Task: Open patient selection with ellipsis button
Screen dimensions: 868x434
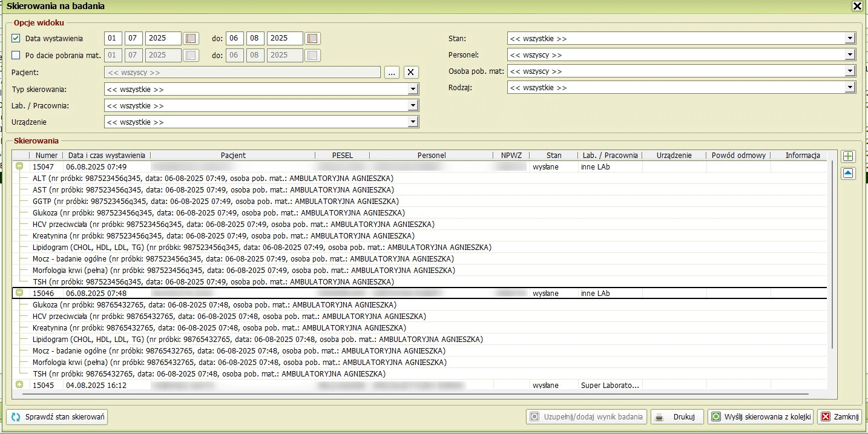Action: point(392,73)
